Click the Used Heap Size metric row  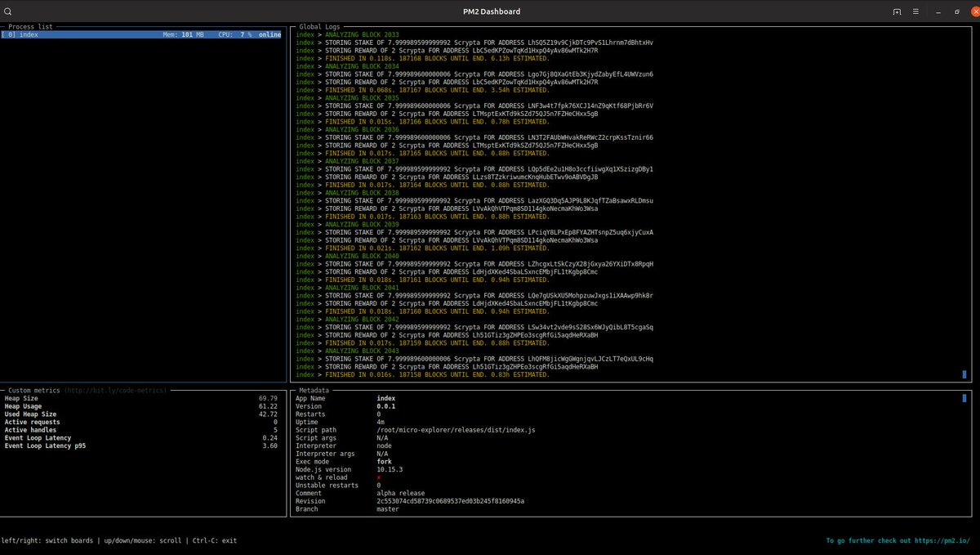(x=141, y=414)
